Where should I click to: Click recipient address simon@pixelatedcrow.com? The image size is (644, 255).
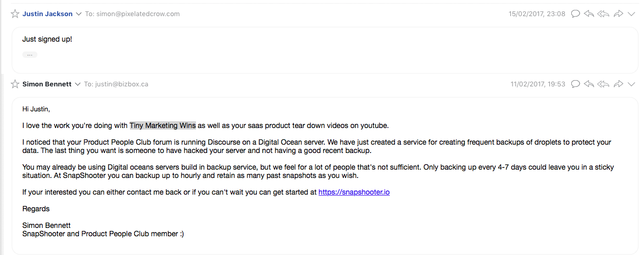(137, 14)
